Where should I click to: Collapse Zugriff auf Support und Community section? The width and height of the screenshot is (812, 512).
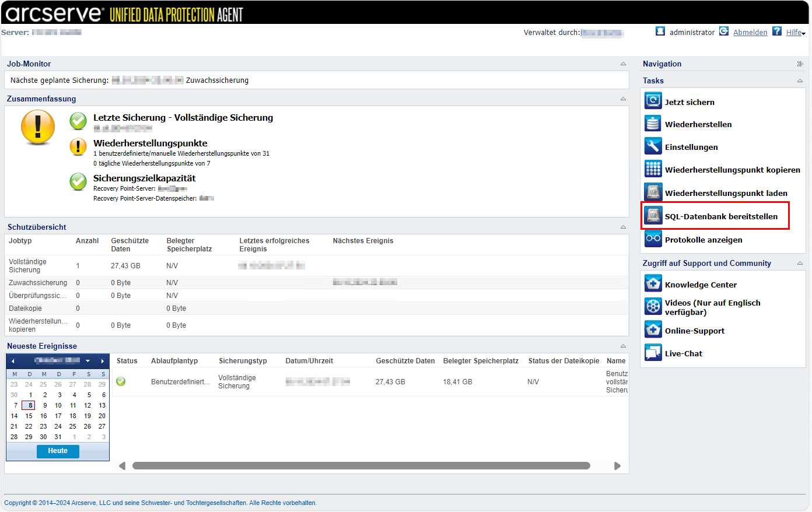pos(800,264)
